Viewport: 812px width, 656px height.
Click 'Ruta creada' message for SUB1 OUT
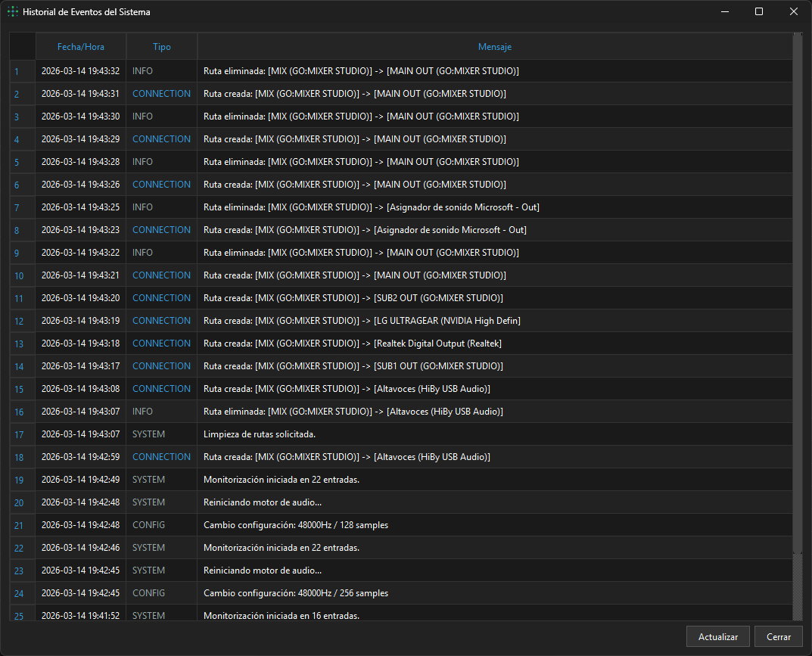click(353, 366)
